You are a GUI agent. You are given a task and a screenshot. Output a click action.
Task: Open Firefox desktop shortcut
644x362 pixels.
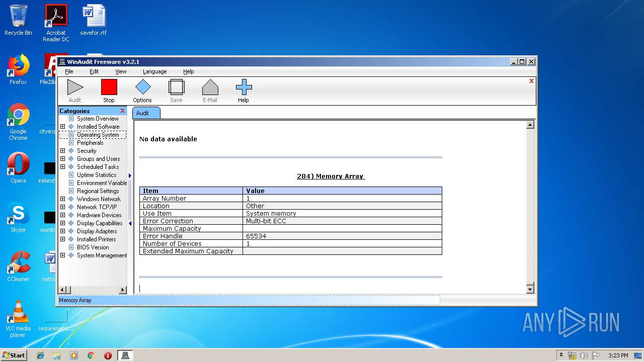18,69
